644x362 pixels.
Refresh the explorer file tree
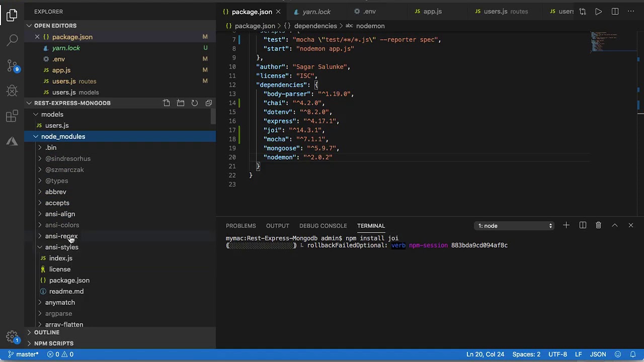195,103
